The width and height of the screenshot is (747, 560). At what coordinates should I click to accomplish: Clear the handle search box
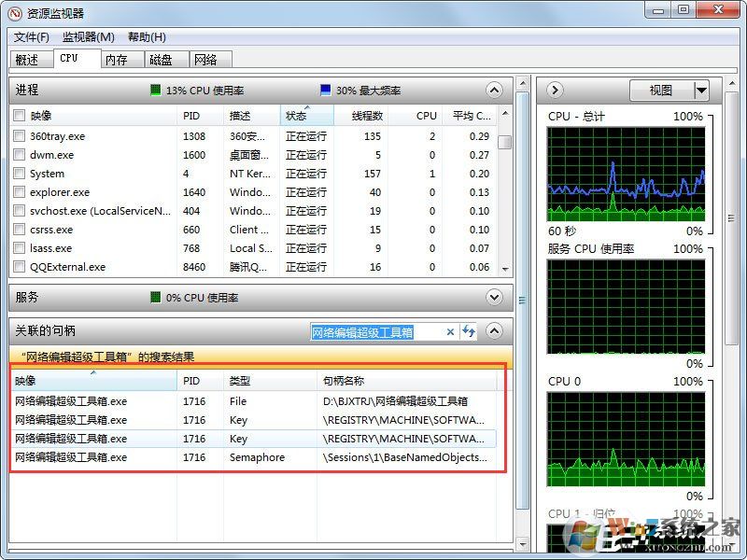(451, 331)
